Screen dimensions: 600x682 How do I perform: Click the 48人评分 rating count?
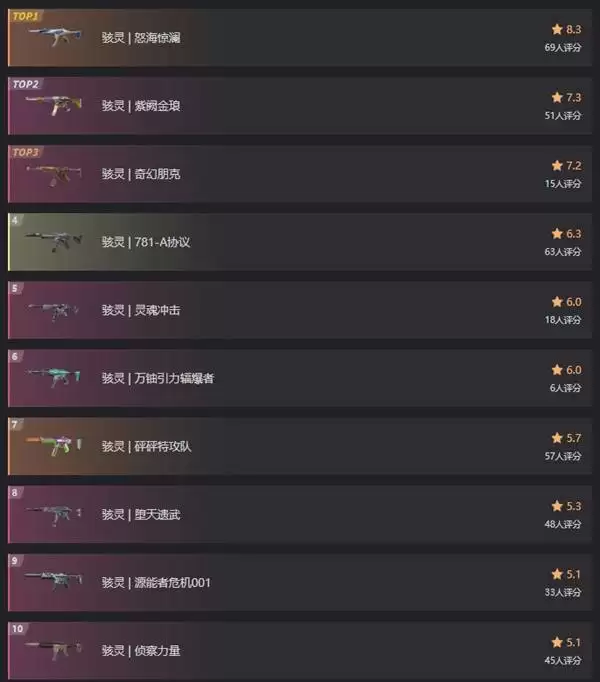click(563, 524)
